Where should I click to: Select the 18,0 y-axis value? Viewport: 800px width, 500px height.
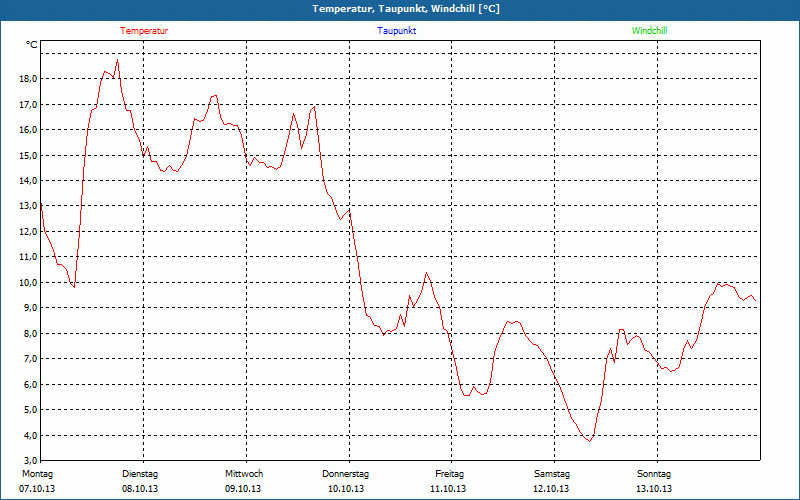pos(28,79)
